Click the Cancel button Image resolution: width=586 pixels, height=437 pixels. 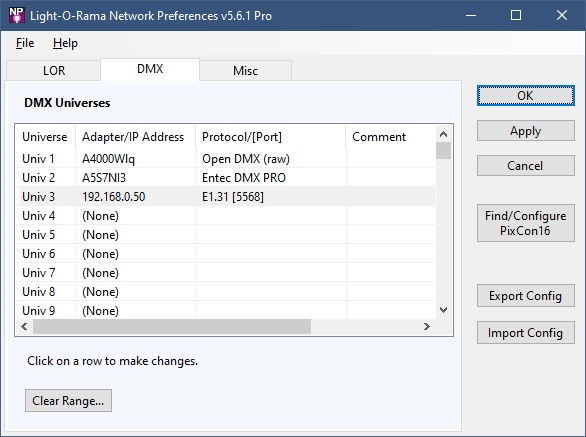click(525, 166)
